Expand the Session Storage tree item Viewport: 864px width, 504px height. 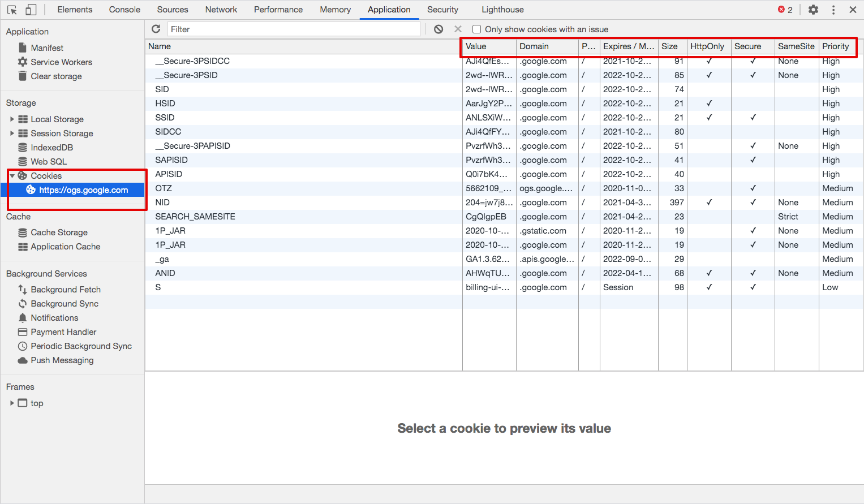(12, 133)
